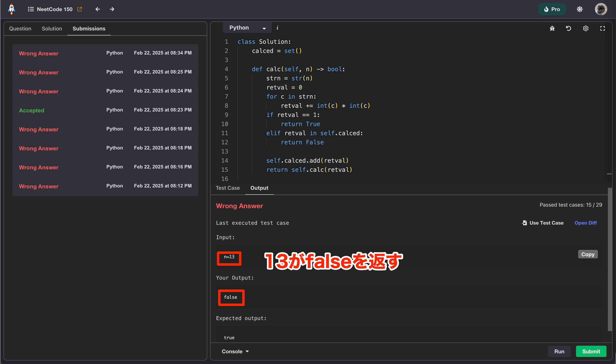This screenshot has width=616, height=364.
Task: Click the Use Test Case button
Action: [543, 223]
